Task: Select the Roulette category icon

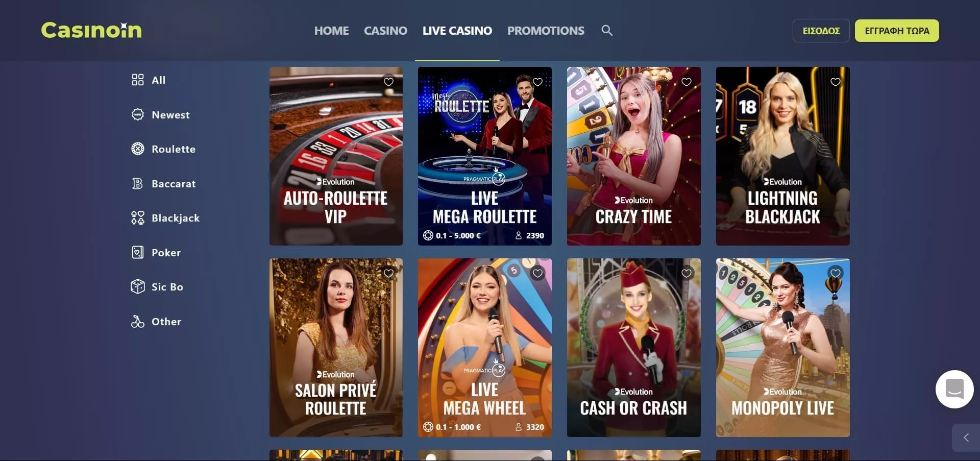Action: (x=138, y=149)
